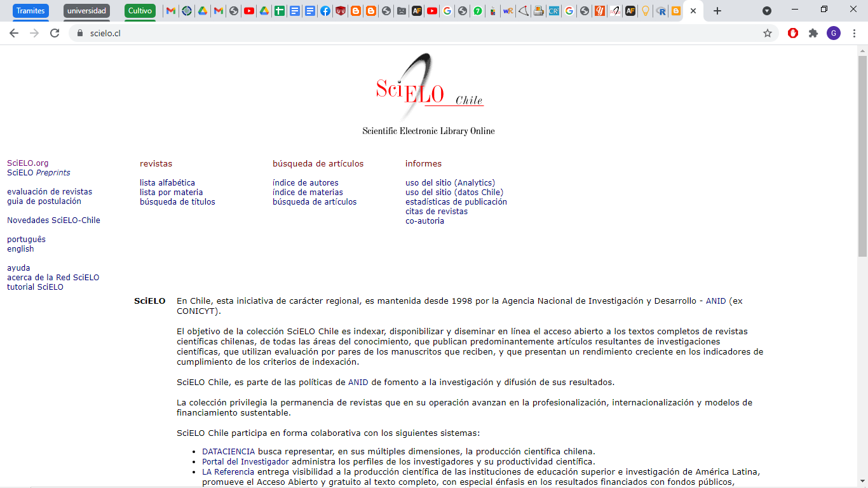
Task: Switch to the WR icon tab
Action: point(508,11)
